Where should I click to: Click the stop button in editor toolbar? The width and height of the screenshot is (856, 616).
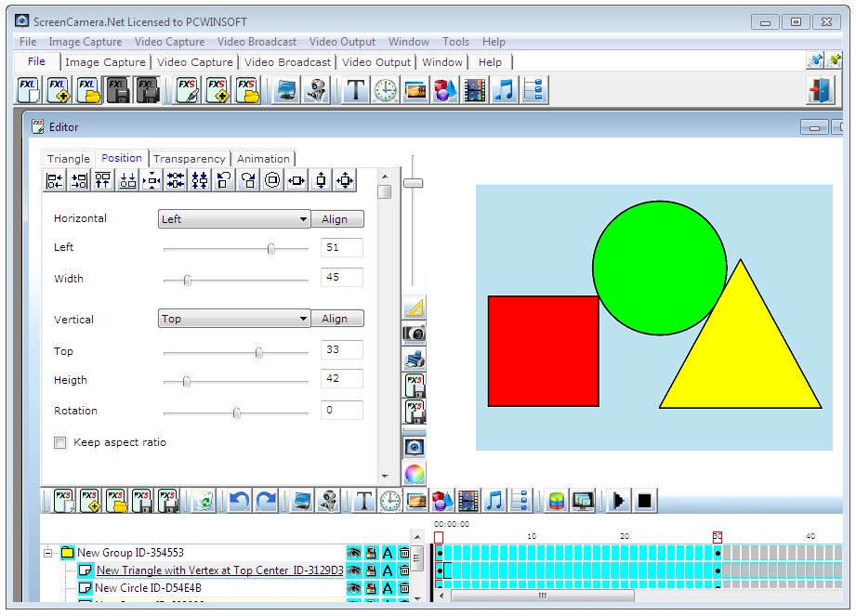coord(645,501)
